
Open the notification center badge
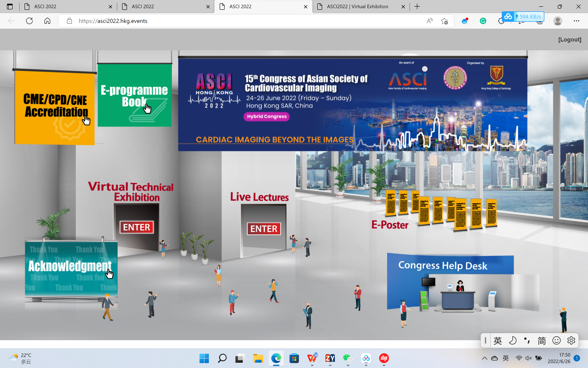577,358
